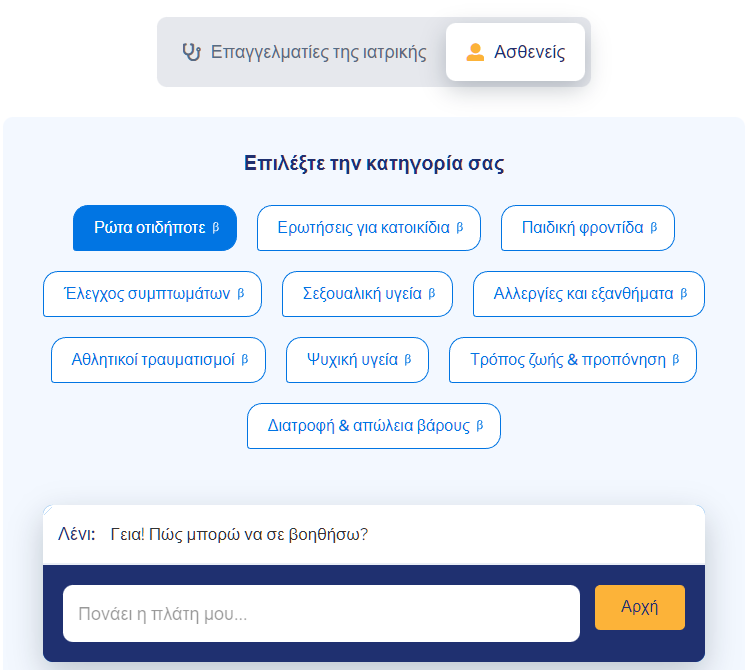Screen dimensions: 750x670
Task: Click beta icon on Ψυχική υγεία
Action: tap(408, 360)
